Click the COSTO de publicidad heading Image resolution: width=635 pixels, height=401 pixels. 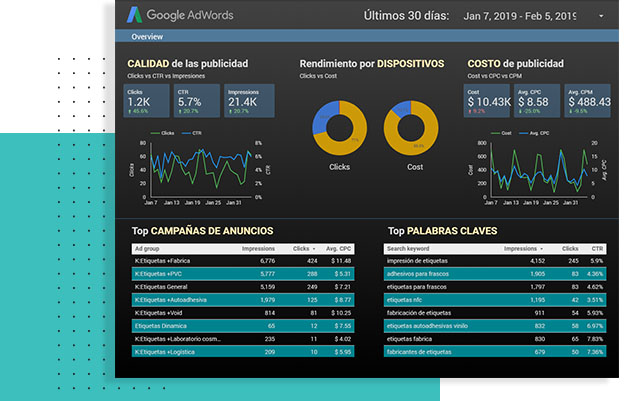(x=516, y=64)
